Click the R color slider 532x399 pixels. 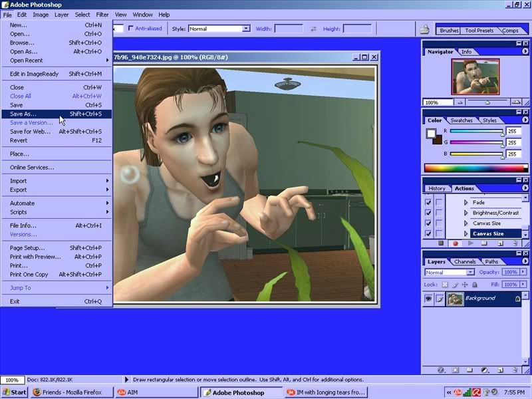[476, 131]
